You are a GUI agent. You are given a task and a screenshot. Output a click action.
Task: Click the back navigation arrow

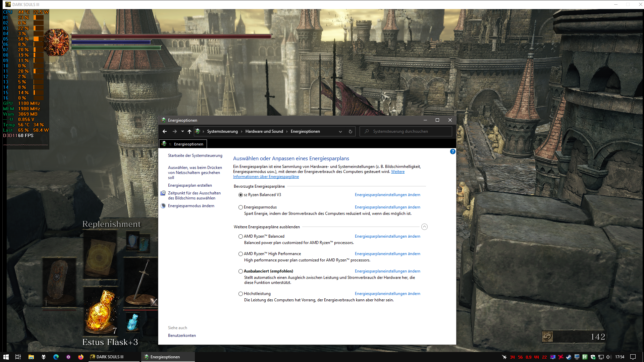point(164,131)
